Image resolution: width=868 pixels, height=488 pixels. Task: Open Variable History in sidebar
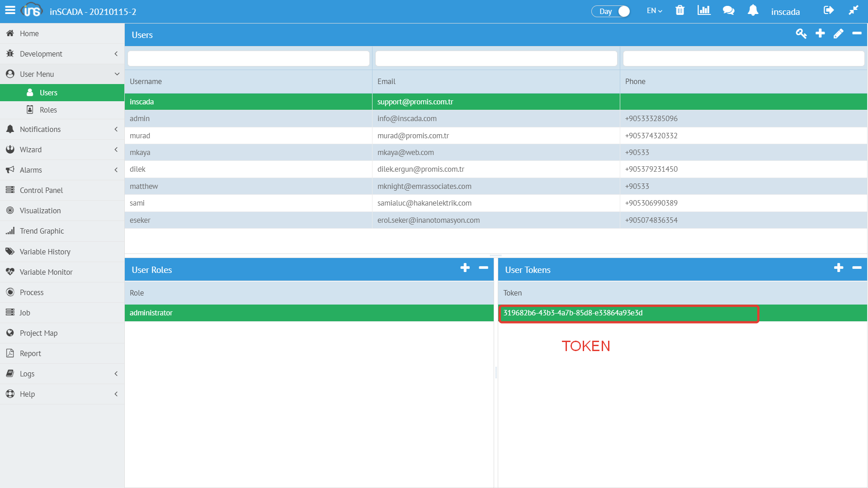[x=62, y=252]
